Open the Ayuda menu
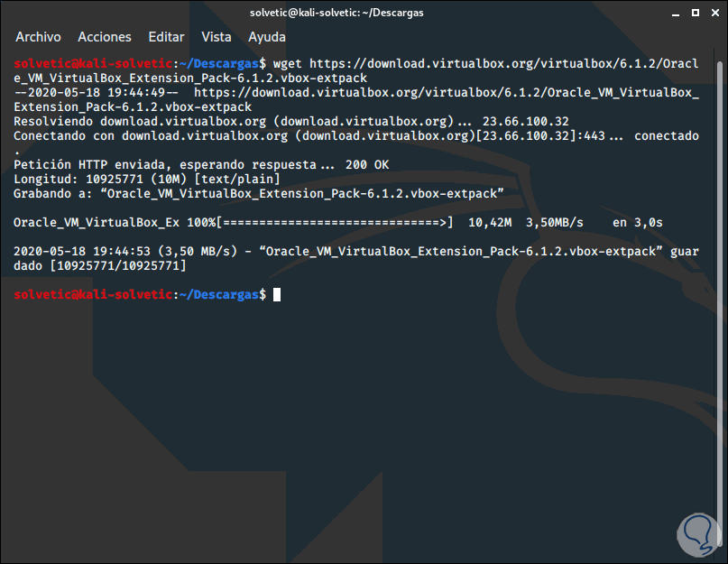This screenshot has width=728, height=564. click(x=266, y=37)
